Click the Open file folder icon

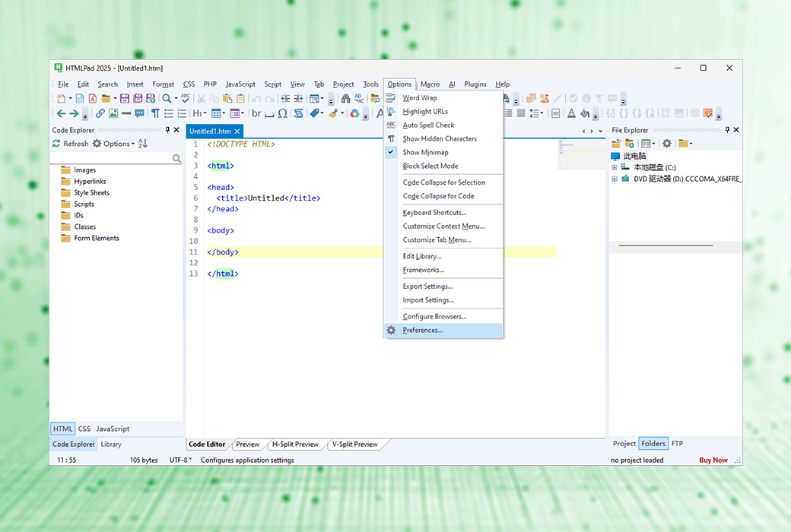106,98
